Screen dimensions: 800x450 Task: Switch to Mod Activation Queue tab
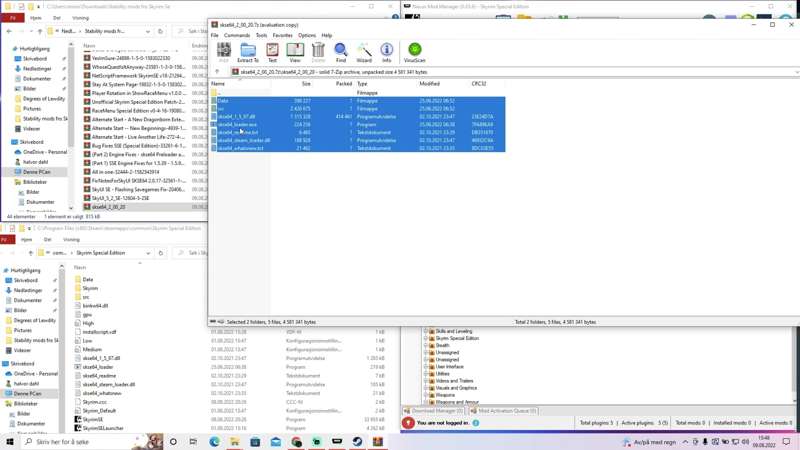[506, 411]
